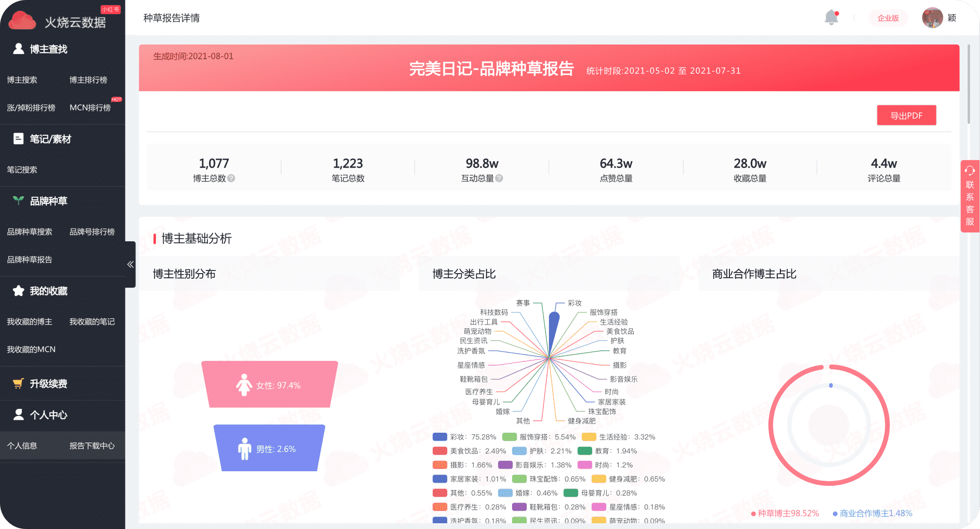
Task: Click help icon beside 互动总量
Action: click(499, 178)
